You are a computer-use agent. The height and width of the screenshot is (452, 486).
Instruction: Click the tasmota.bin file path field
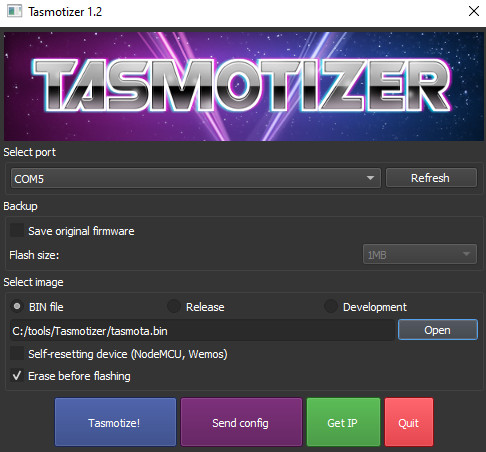pyautogui.click(x=202, y=331)
